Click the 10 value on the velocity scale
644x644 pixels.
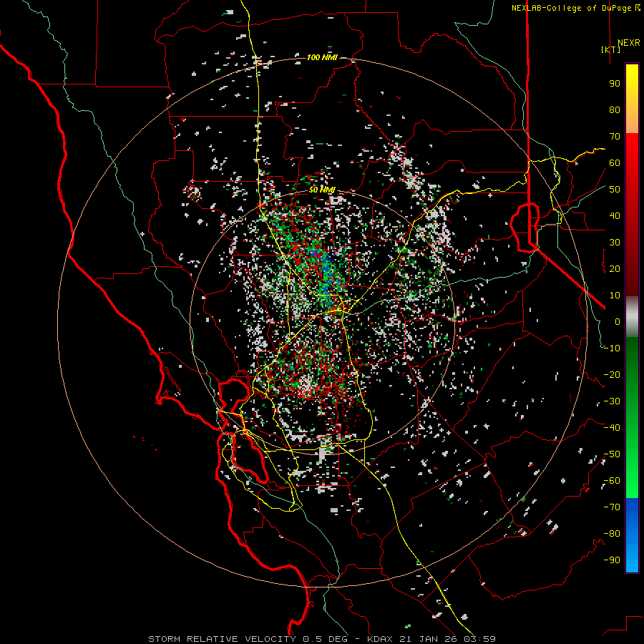point(615,296)
